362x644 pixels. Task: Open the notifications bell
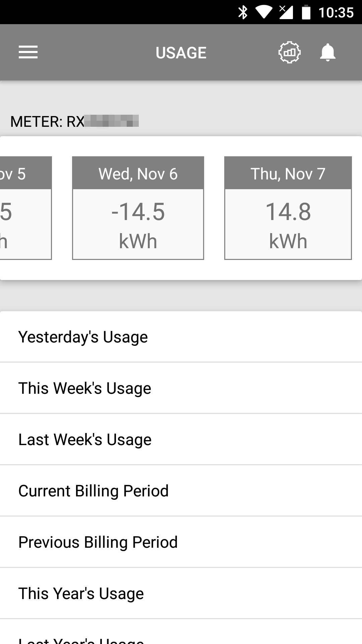[327, 52]
